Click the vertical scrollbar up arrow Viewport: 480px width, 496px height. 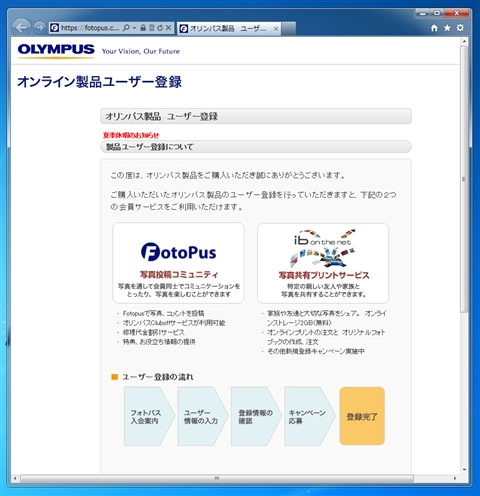point(464,42)
